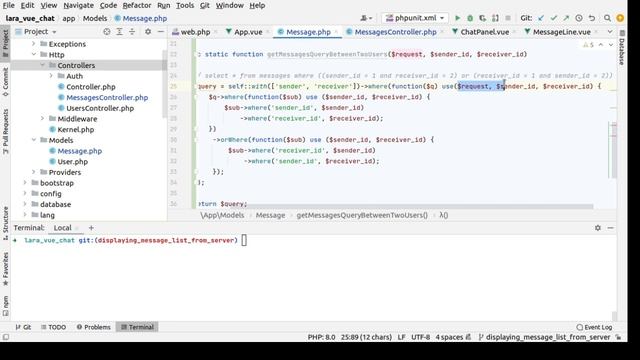The height and width of the screenshot is (360, 640).
Task: Expand the Providers folder
Action: click(x=34, y=172)
